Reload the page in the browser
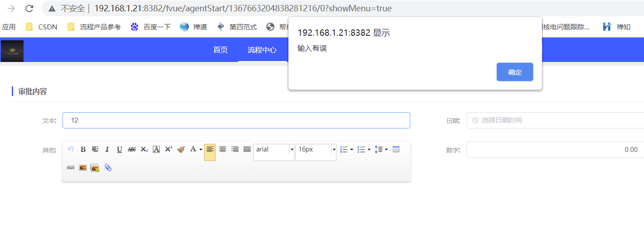Screen dimensions: 644x237 click(x=29, y=8)
